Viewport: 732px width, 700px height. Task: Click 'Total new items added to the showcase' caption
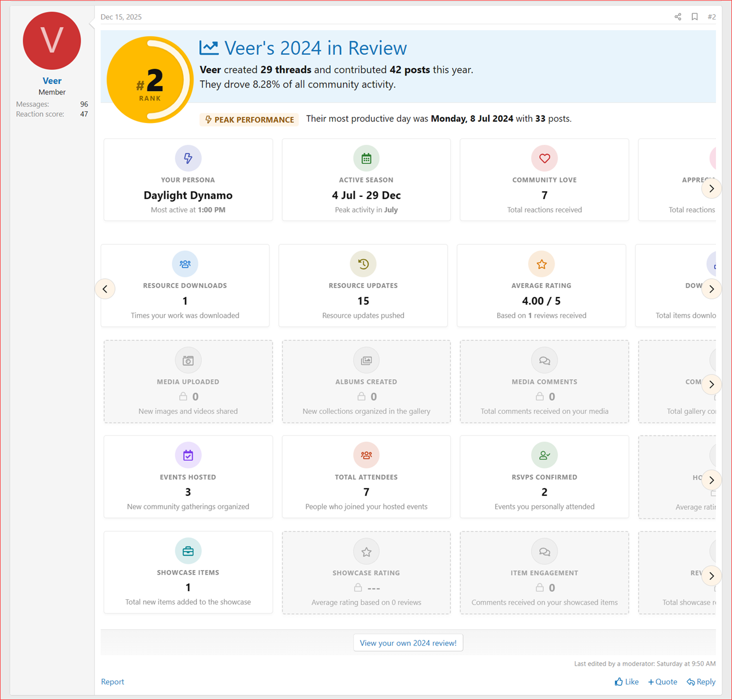[x=188, y=602]
